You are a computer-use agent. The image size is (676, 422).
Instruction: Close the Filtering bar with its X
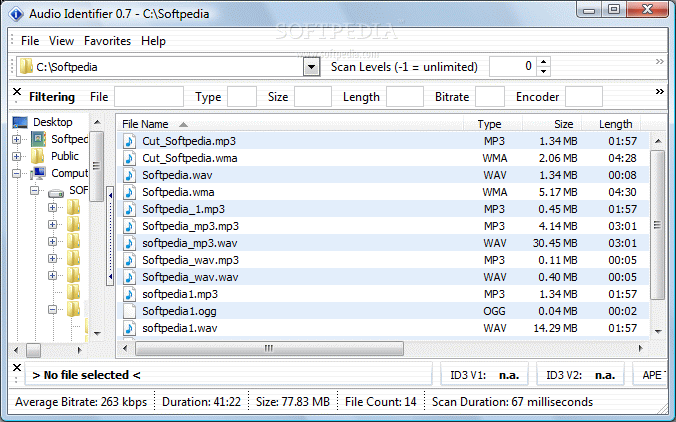[17, 91]
